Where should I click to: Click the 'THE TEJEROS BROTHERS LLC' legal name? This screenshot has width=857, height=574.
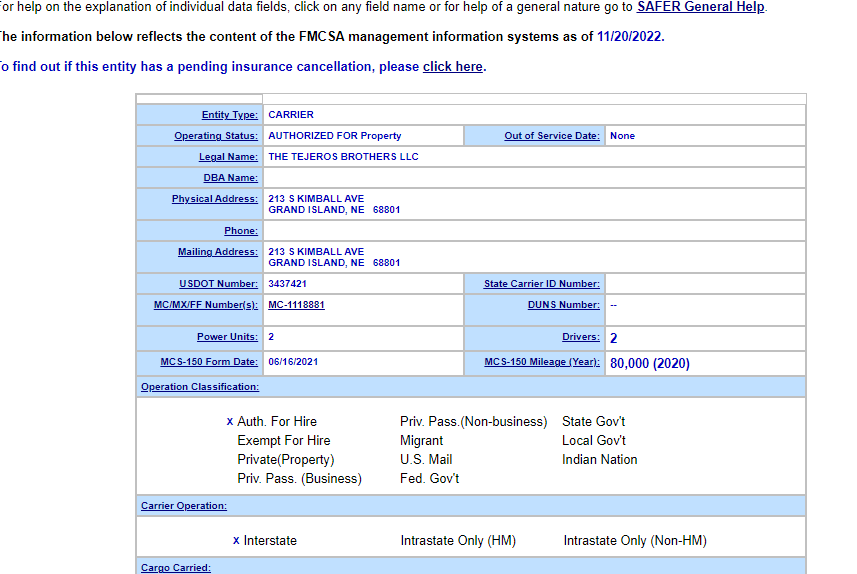343,157
